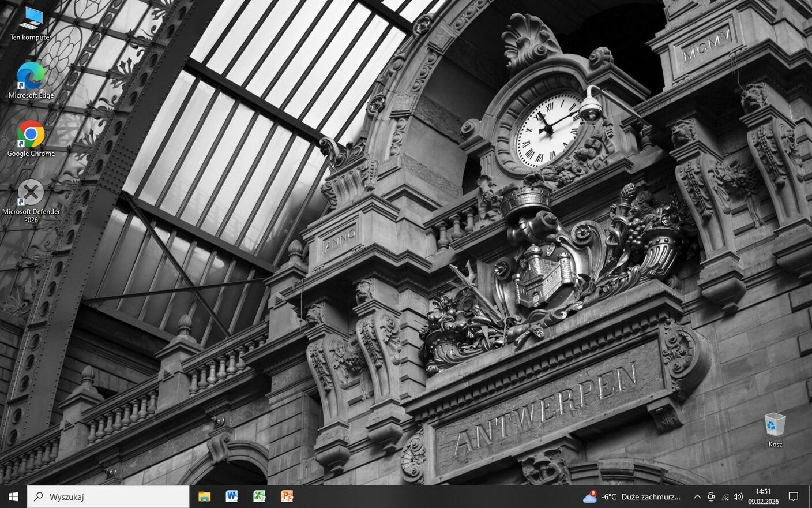
Task: Click the Wyszukaj search box
Action: pyautogui.click(x=108, y=496)
